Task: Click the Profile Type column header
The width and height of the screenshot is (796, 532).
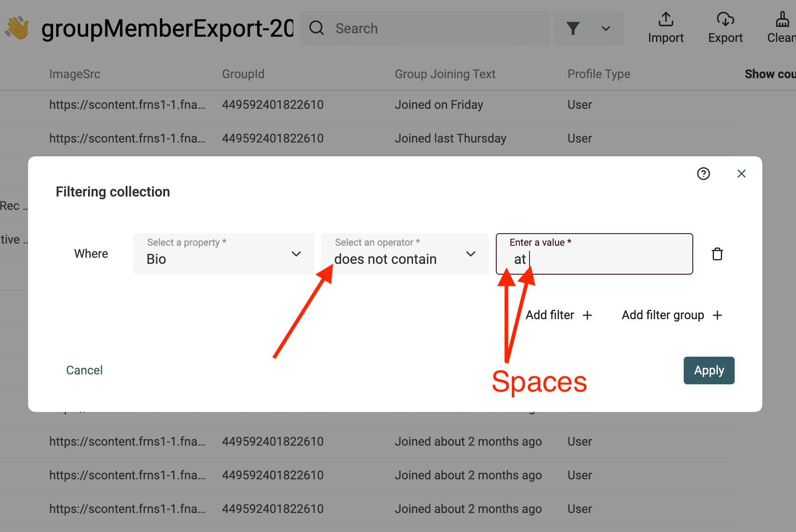Action: click(599, 74)
